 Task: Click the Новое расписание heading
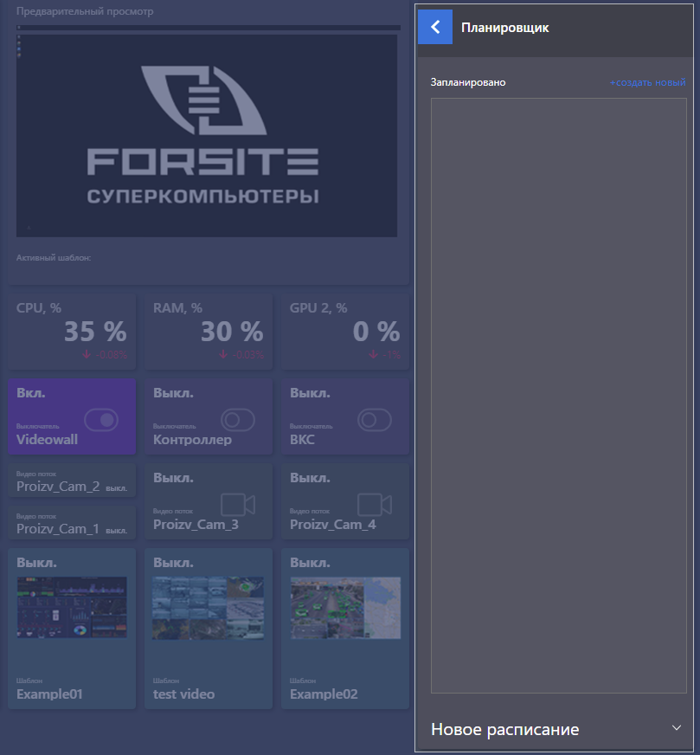click(x=504, y=729)
